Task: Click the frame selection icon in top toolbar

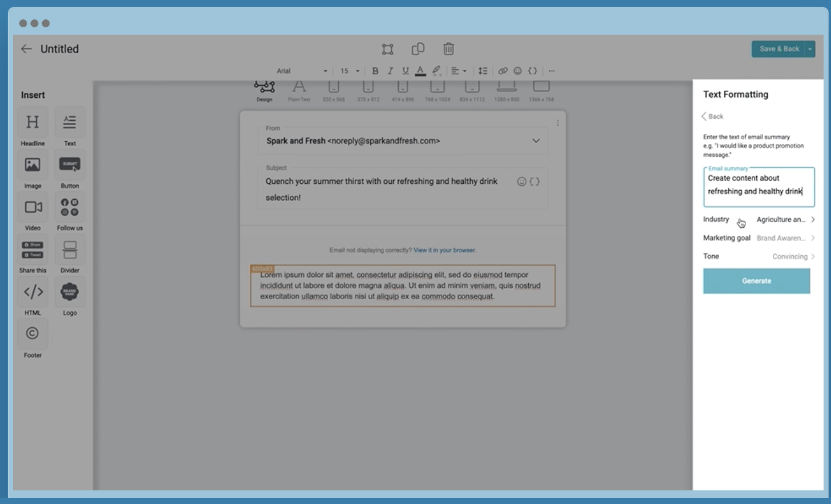Action: pos(388,49)
